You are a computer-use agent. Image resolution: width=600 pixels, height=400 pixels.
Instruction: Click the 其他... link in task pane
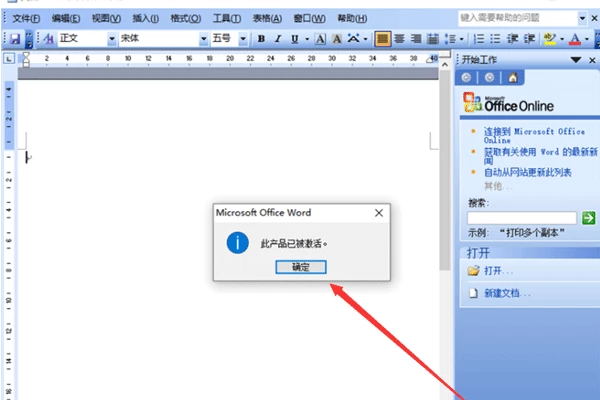tap(497, 186)
